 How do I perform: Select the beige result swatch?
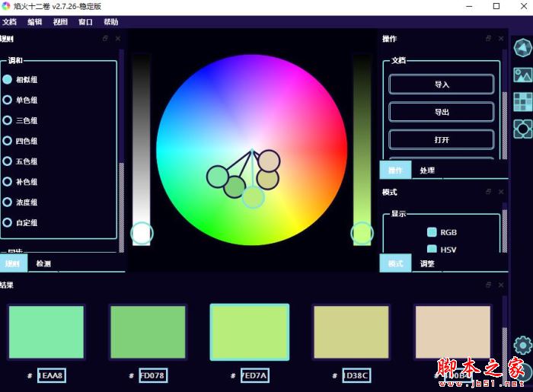coord(453,332)
